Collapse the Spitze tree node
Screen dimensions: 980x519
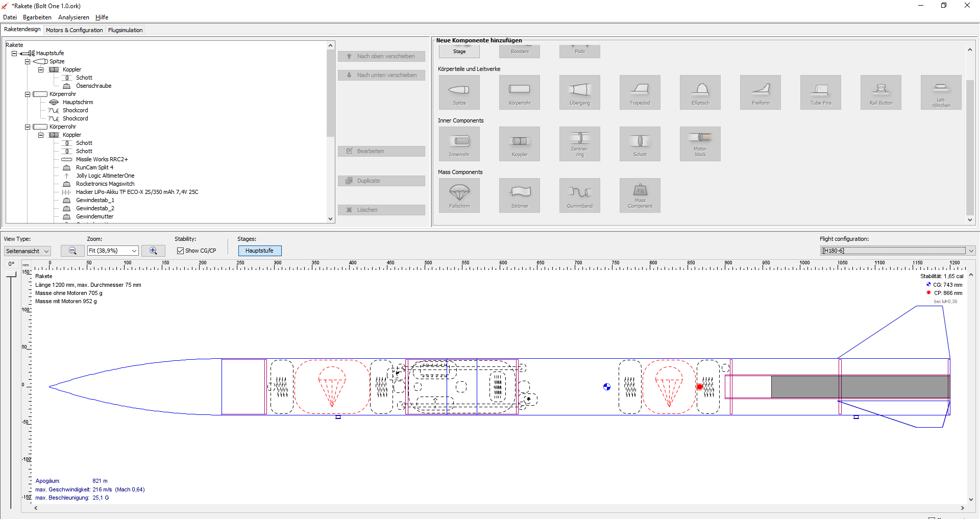pos(28,61)
